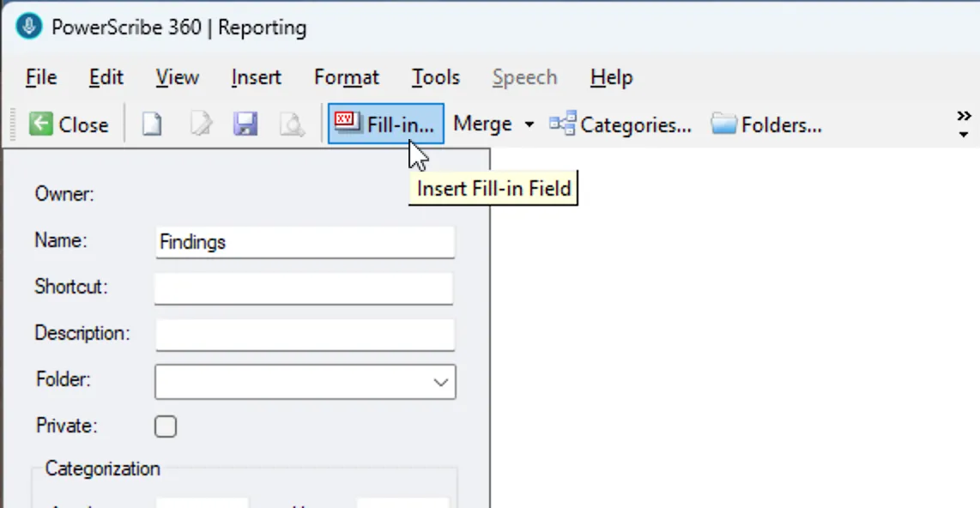Click the edit document icon on toolbar
The width and height of the screenshot is (980, 508).
tap(199, 124)
